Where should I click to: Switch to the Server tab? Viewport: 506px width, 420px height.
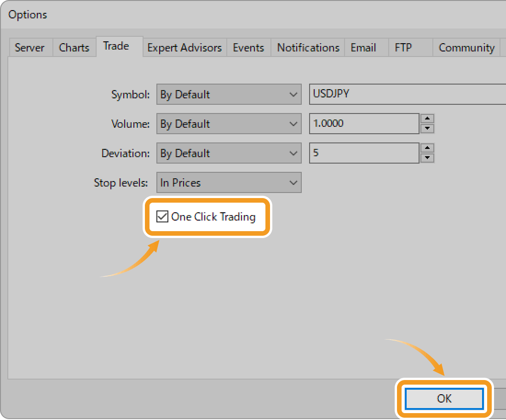click(29, 47)
